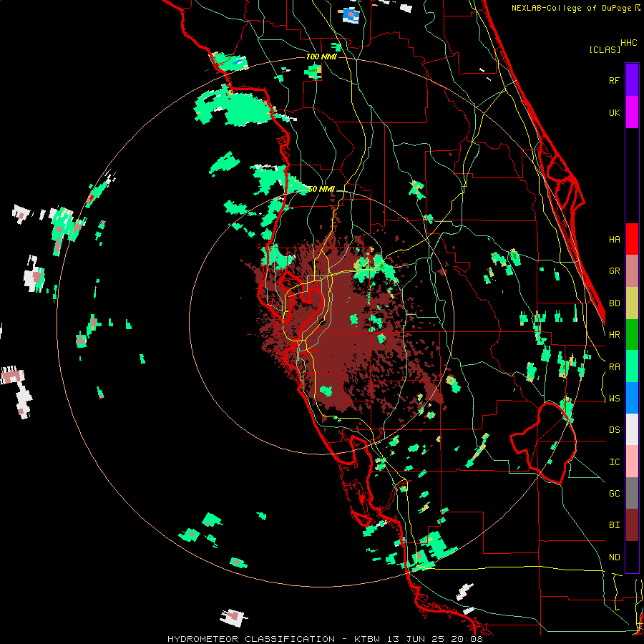Screen dimensions: 644x644
Task: Click the 'HR' legend label
Action: point(614,335)
